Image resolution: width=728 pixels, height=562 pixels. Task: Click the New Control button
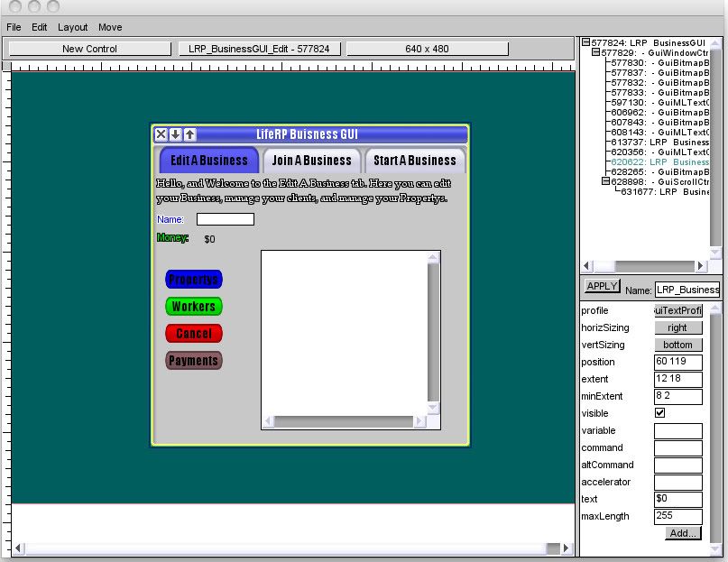(x=89, y=49)
